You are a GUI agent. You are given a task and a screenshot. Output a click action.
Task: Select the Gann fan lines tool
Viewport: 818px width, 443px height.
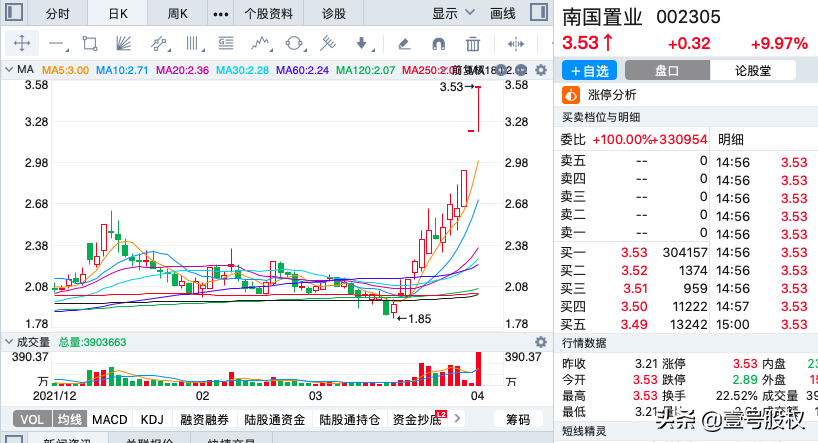click(123, 43)
